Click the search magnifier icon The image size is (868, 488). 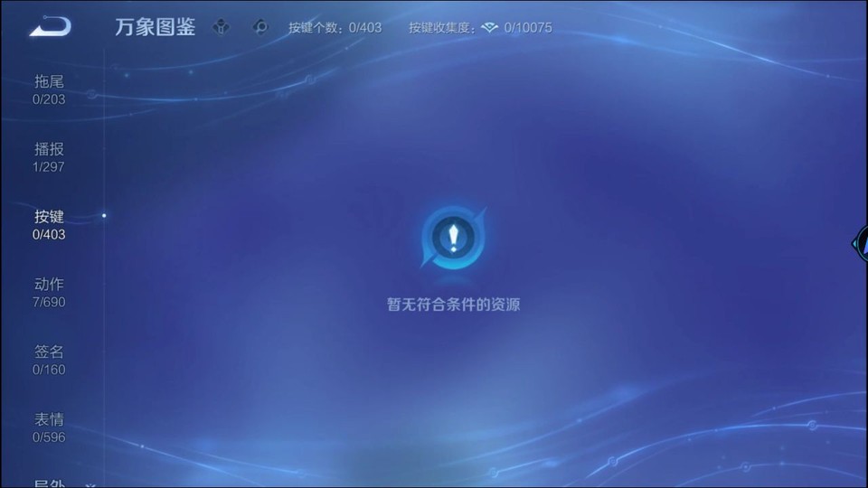pyautogui.click(x=260, y=26)
